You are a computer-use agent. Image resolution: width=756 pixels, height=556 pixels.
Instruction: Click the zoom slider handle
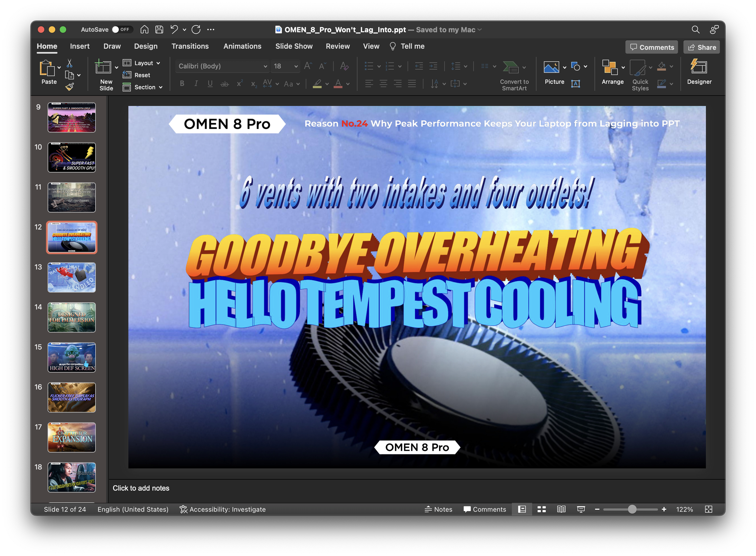[632, 509]
